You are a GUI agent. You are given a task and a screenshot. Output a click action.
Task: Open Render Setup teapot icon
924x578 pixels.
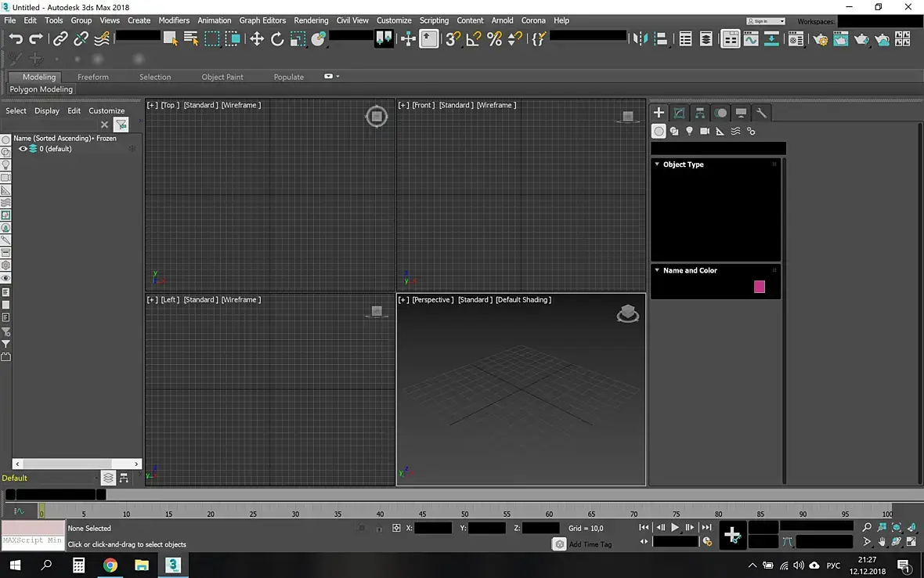click(820, 39)
